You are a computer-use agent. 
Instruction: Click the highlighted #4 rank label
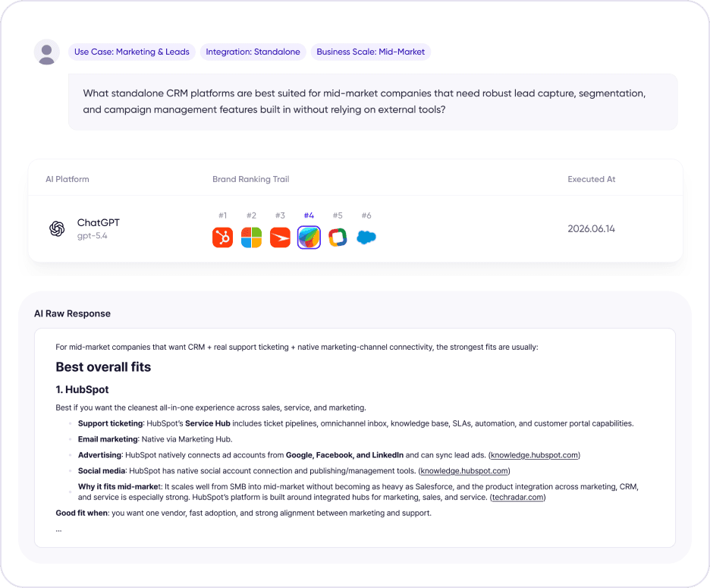coord(309,215)
